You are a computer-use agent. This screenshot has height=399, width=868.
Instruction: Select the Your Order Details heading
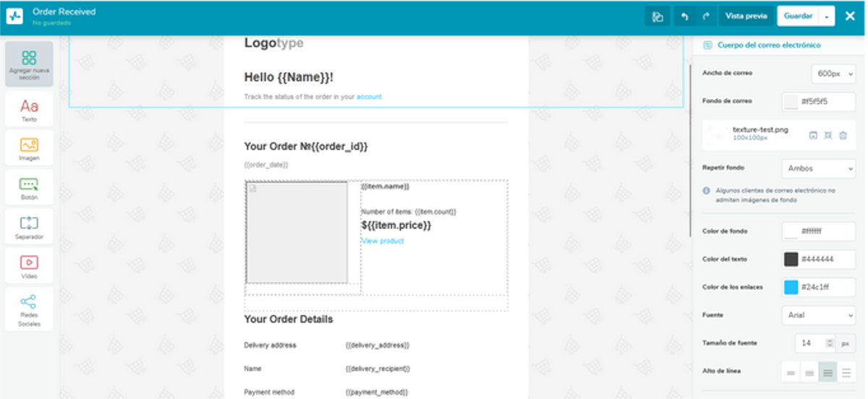[289, 319]
